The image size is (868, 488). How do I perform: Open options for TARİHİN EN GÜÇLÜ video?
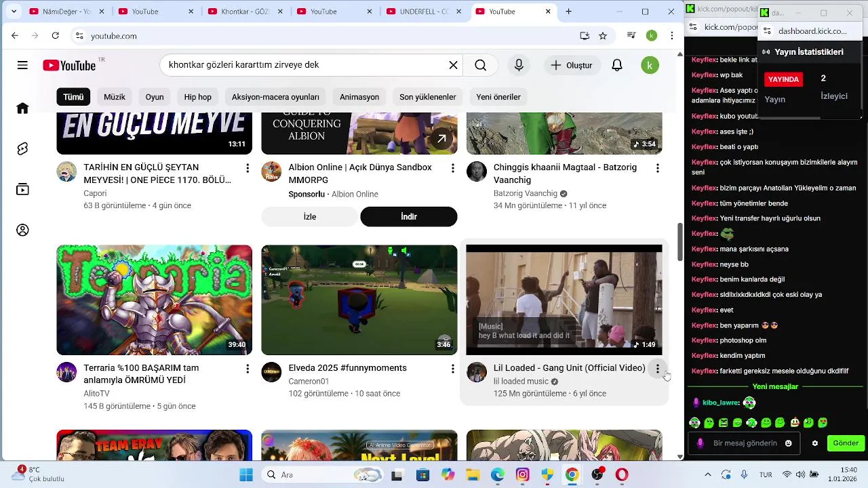(248, 168)
